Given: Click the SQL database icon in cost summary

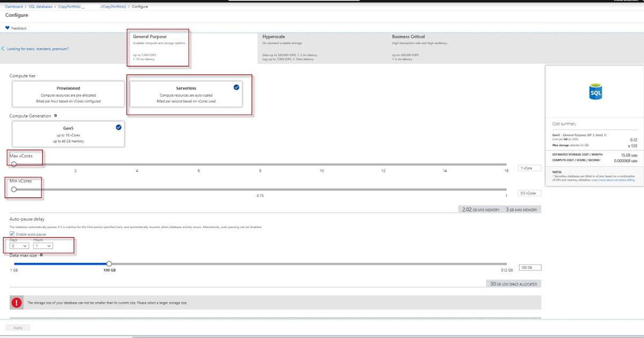Looking at the screenshot, I should coord(595,92).
